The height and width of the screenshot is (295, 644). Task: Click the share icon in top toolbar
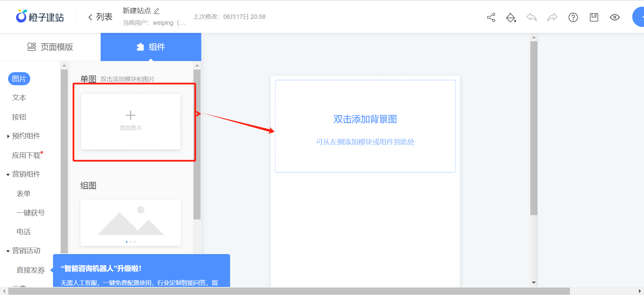(491, 17)
